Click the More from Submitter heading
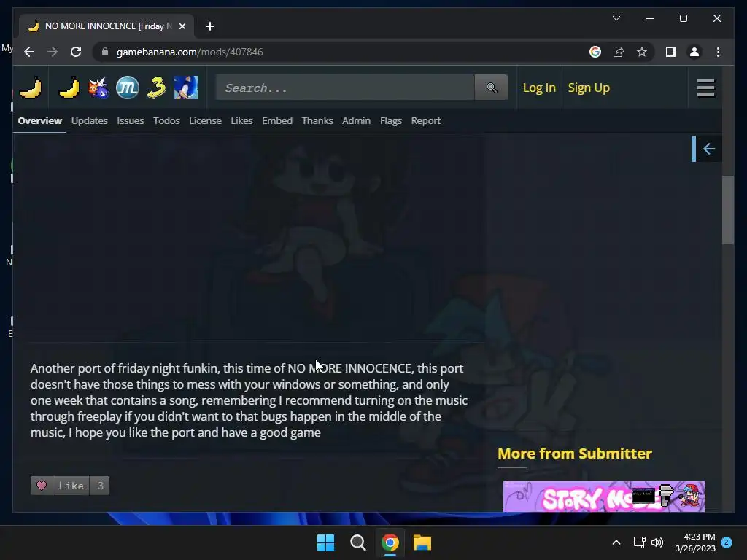 click(x=575, y=454)
